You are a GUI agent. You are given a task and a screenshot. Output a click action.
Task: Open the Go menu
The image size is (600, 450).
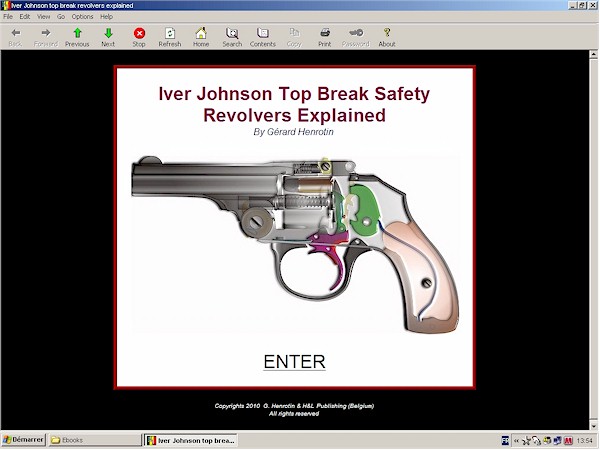click(61, 17)
